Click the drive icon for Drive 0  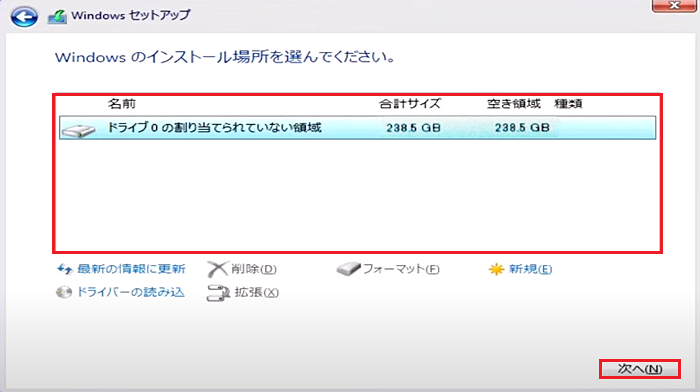[79, 130]
